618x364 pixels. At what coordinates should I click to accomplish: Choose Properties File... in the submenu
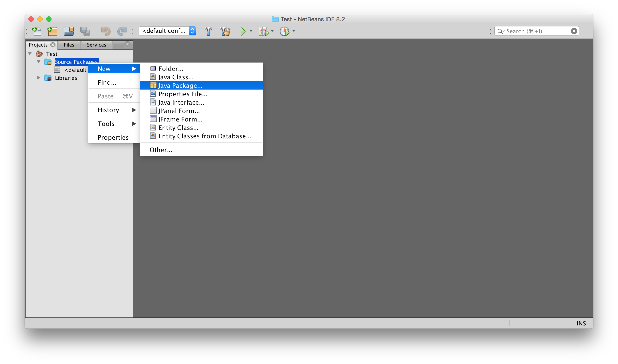(201, 94)
